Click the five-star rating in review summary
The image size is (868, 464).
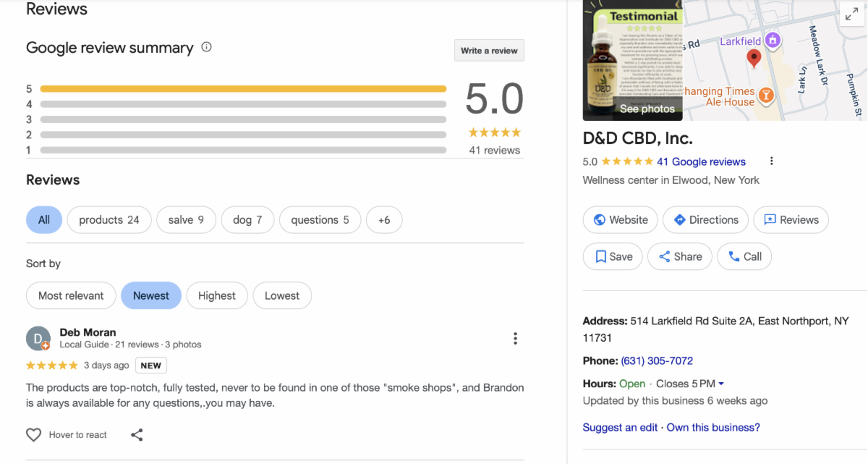click(x=494, y=132)
